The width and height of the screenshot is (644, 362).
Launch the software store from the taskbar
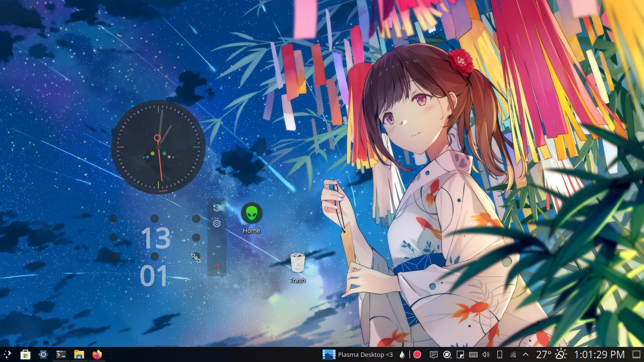[25, 354]
